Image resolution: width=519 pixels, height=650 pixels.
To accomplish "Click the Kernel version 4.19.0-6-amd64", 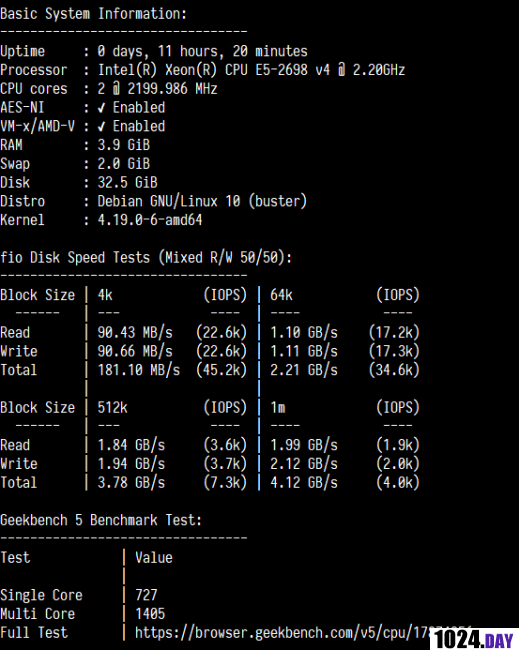I will pyautogui.click(x=150, y=220).
